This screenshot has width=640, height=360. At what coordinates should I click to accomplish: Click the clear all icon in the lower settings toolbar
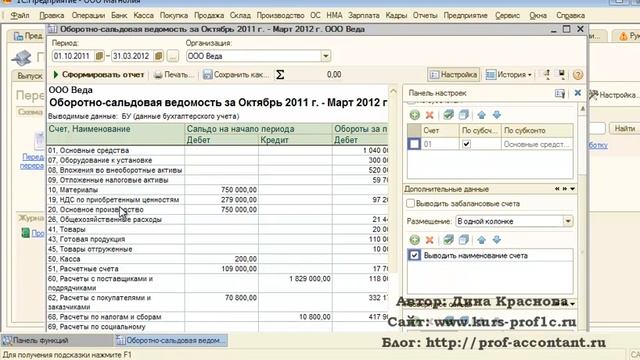pyautogui.click(x=463, y=240)
